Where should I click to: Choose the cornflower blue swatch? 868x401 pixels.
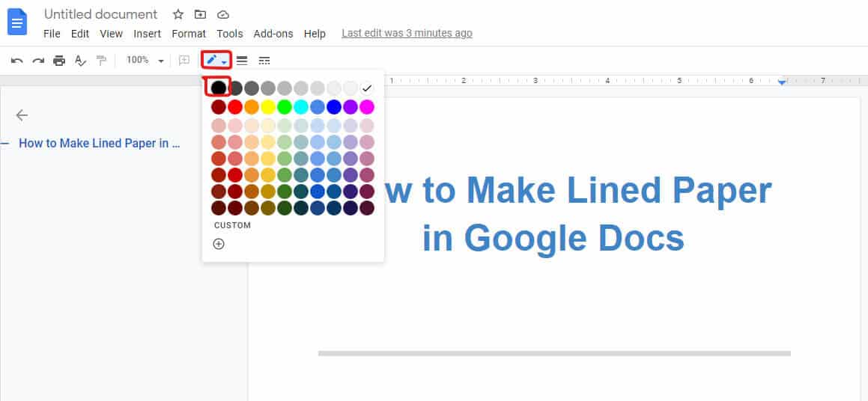318,107
